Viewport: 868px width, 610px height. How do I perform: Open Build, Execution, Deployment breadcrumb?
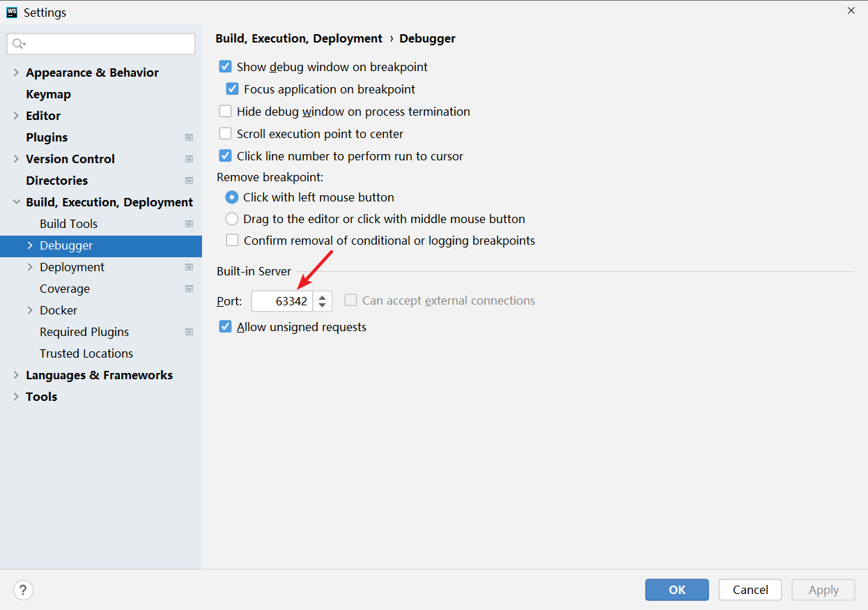299,38
